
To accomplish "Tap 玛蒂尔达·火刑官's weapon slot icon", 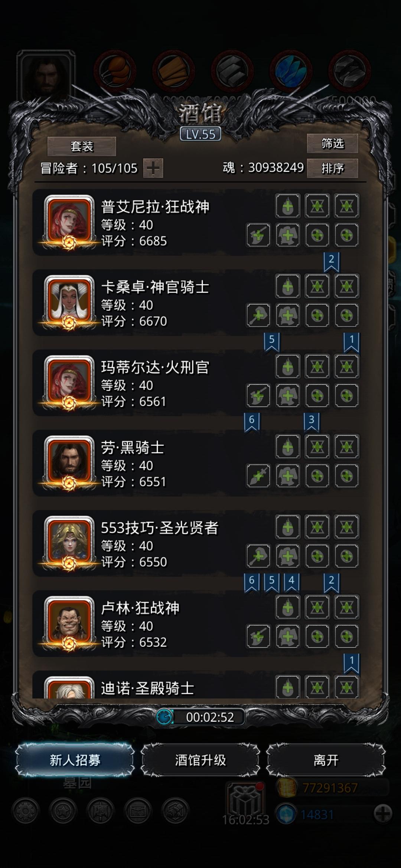I will pos(258,396).
